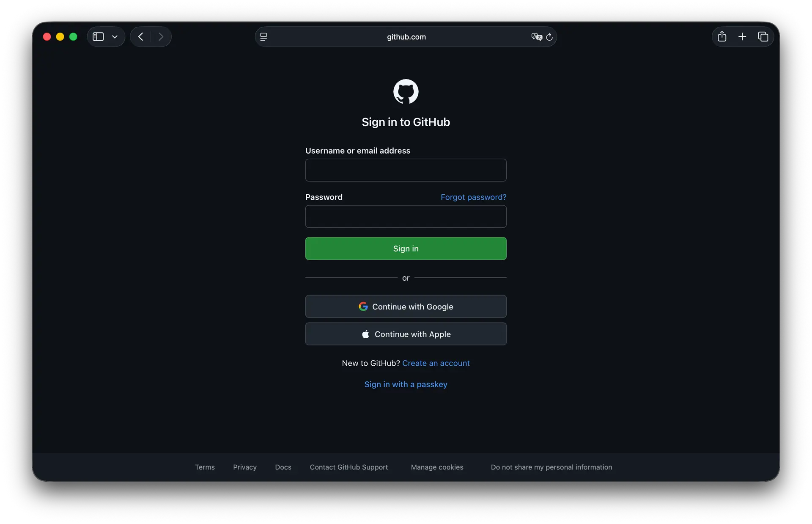Click the 'Sign in to GitHub' heading
The height and width of the screenshot is (524, 812).
point(406,122)
